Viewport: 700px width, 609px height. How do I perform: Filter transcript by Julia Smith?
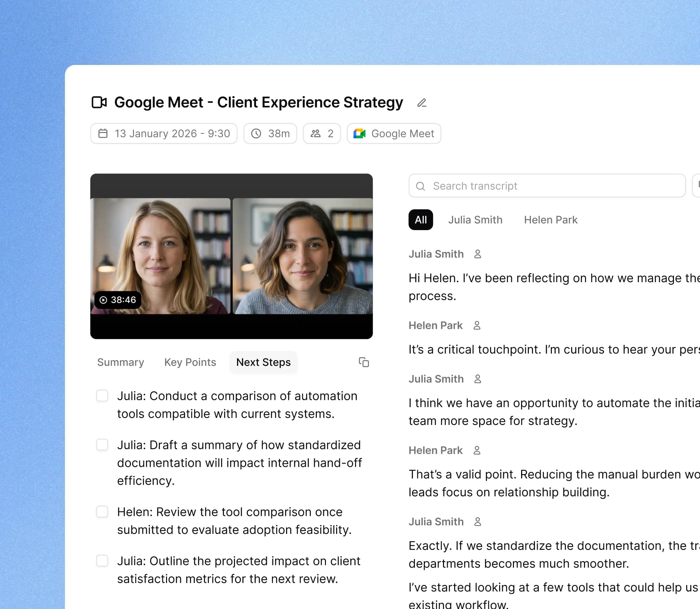coord(475,220)
